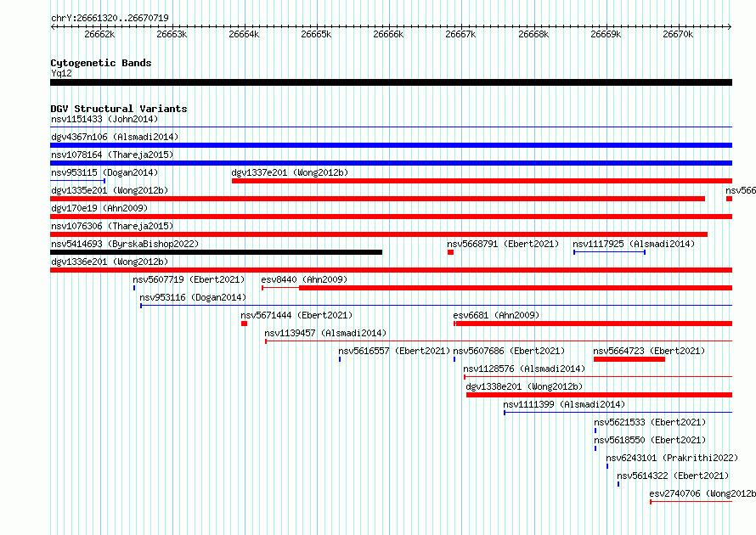This screenshot has height=535, width=756.
Task: Click nsv5614322 (Ebert2021) label
Action: 673,476
